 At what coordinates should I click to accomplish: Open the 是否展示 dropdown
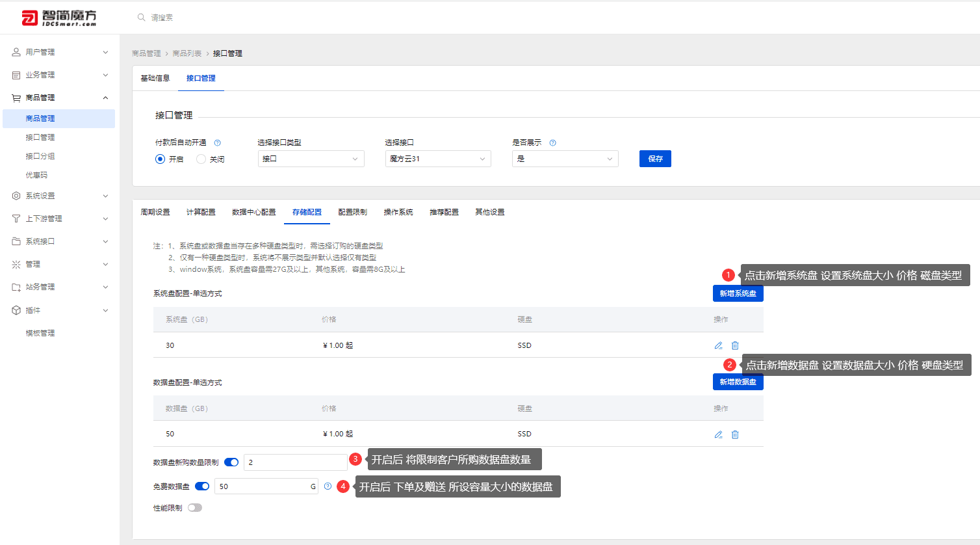click(565, 159)
